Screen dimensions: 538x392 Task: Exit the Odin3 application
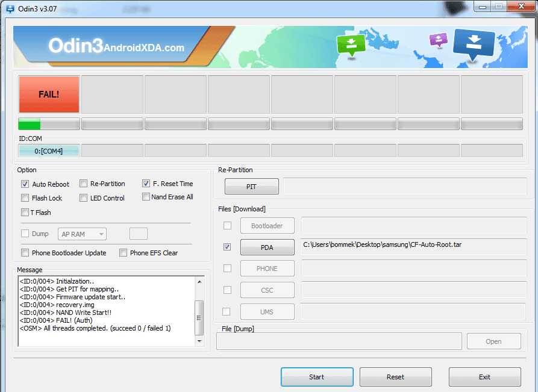tap(485, 377)
